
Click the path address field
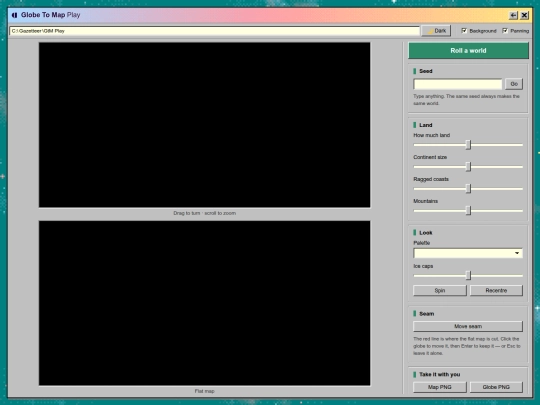click(x=214, y=31)
